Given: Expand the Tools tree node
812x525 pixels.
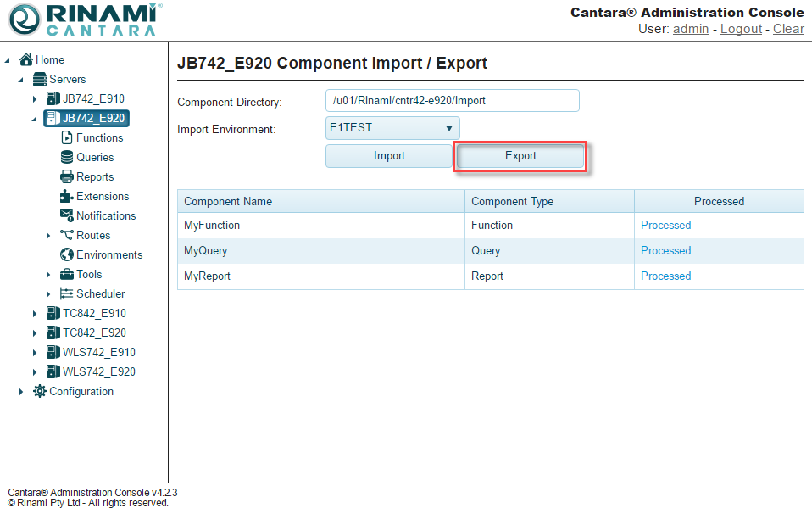Looking at the screenshot, I should pyautogui.click(x=48, y=275).
